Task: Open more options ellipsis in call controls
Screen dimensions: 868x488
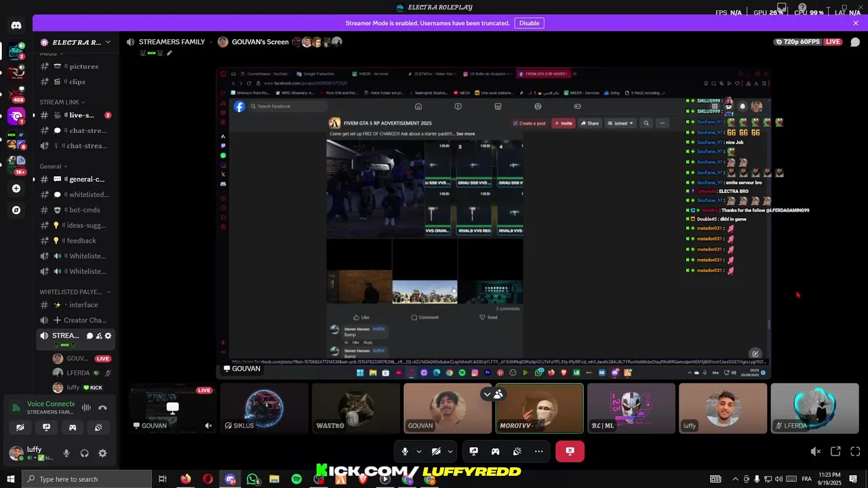Action: (538, 451)
